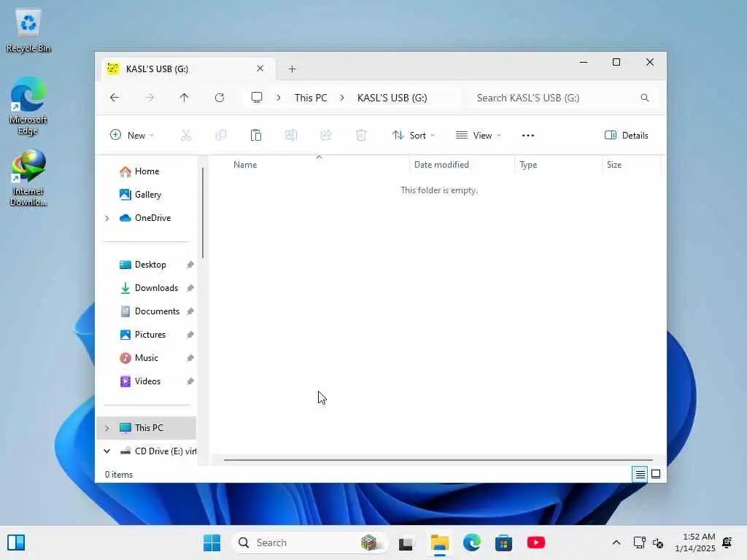Click pin icon beside Videos
Viewport: 747px width, 560px height.
190,381
